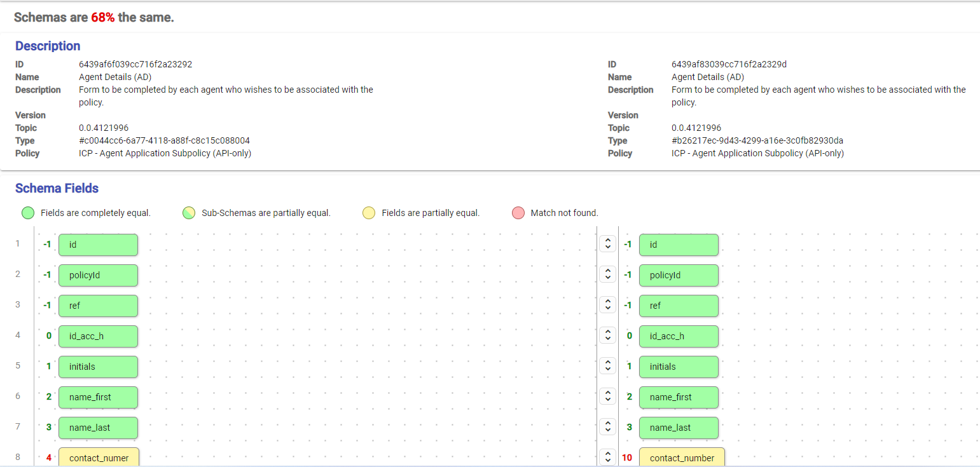Click the "id_acc_h" field in the right schema
980x467 pixels.
[679, 336]
